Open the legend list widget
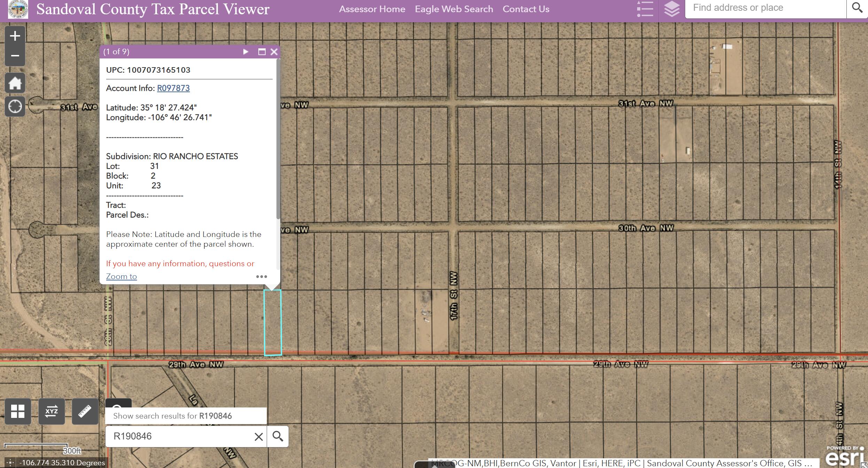The height and width of the screenshot is (468, 868). point(645,9)
